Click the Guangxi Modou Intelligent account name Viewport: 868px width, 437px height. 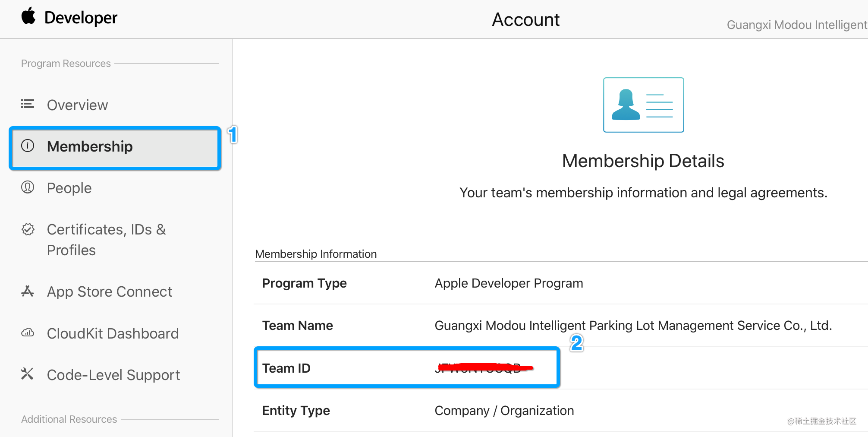point(797,25)
